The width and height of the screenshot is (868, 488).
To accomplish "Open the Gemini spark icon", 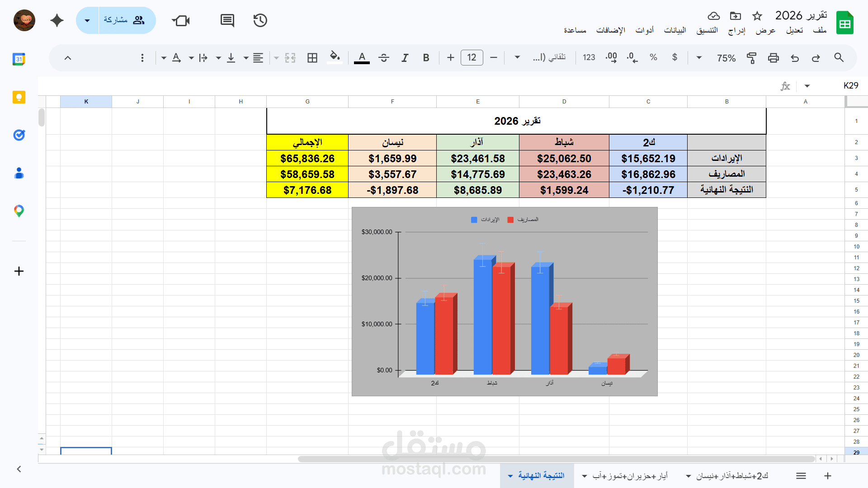I will (x=57, y=20).
